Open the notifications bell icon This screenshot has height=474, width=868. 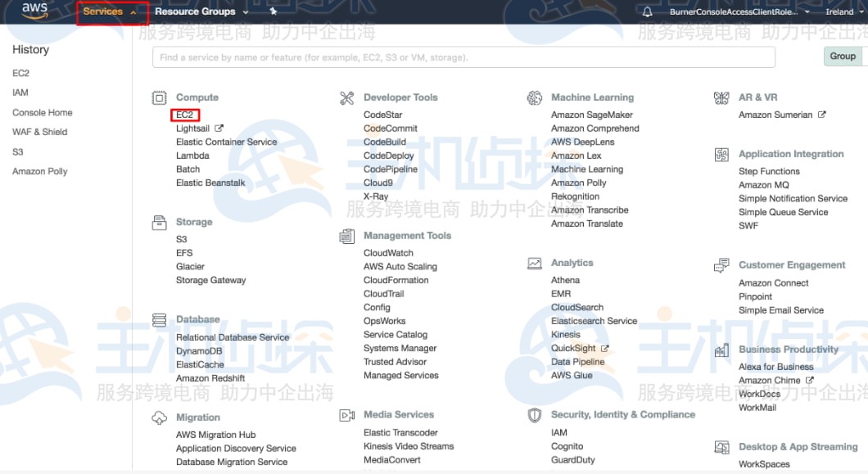pyautogui.click(x=647, y=11)
